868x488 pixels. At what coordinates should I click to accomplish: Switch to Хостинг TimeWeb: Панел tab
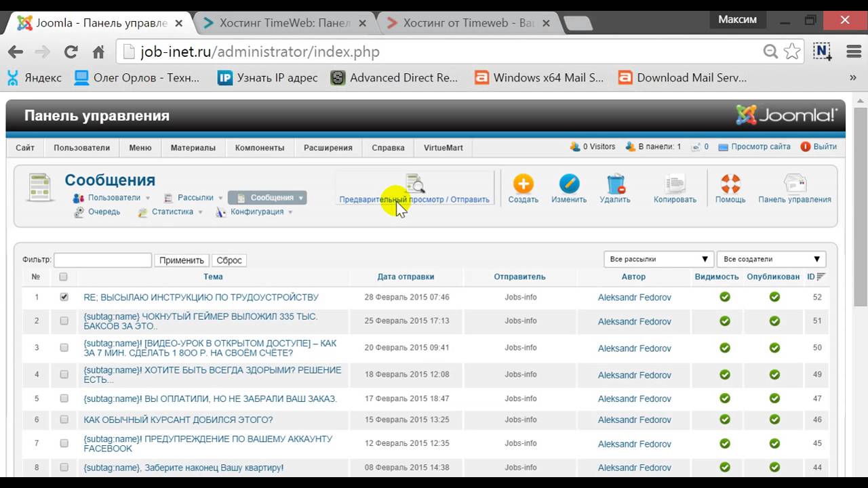click(285, 22)
